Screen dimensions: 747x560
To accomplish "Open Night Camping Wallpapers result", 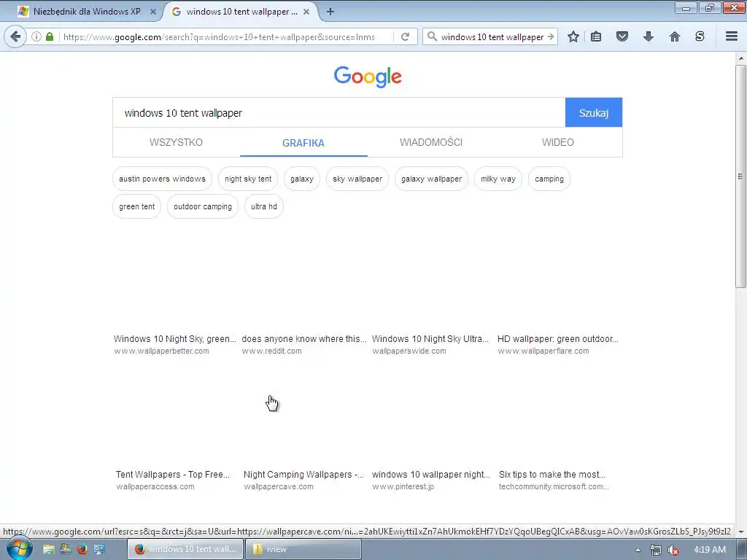I will 303,475.
